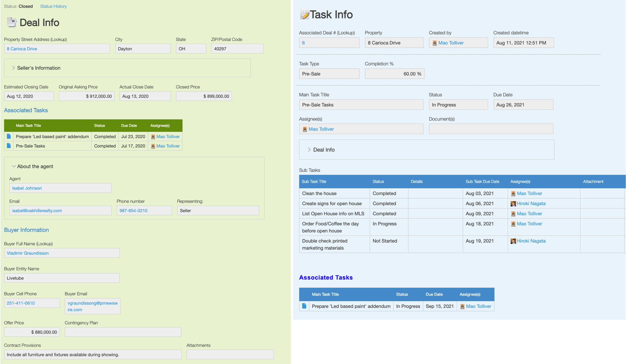Viewport: 626px width, 364px height.
Task: Click document icon in Task Info Associated Tasks row
Action: (304, 306)
